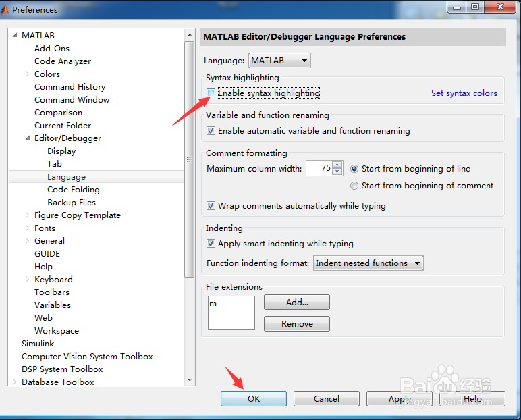Close the Preferences window
Image resolution: width=521 pixels, height=420 pixels.
pyautogui.click(x=500, y=7)
